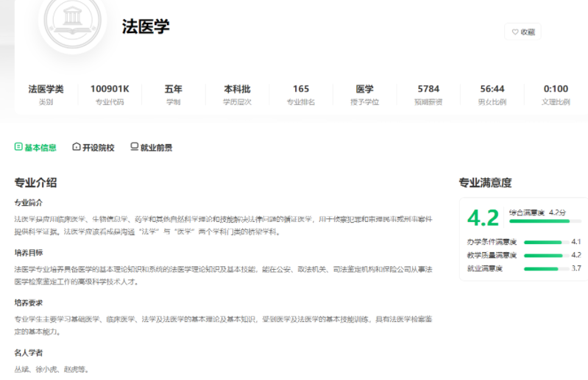Viewport: 588px width, 380px height.
Task: Click the expected salary 5784
Action: (x=428, y=89)
